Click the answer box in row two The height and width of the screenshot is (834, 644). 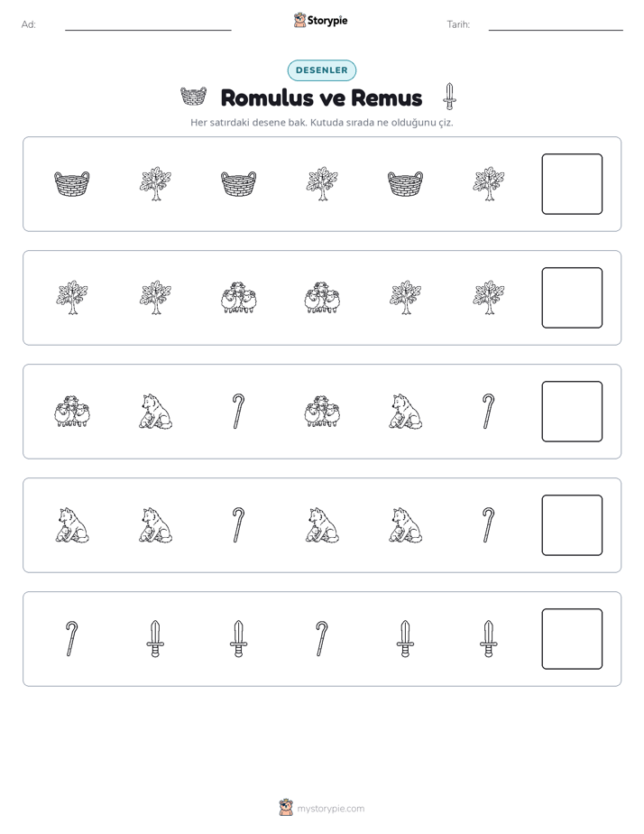(572, 298)
